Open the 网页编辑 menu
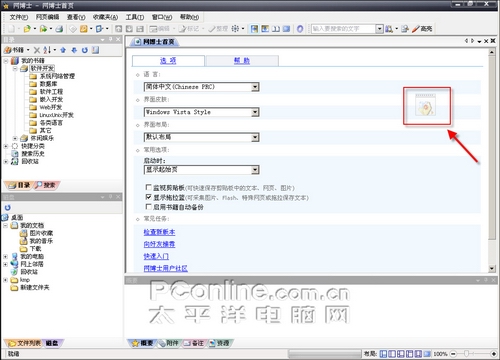Viewport: 500px width, 360px height. (47, 17)
